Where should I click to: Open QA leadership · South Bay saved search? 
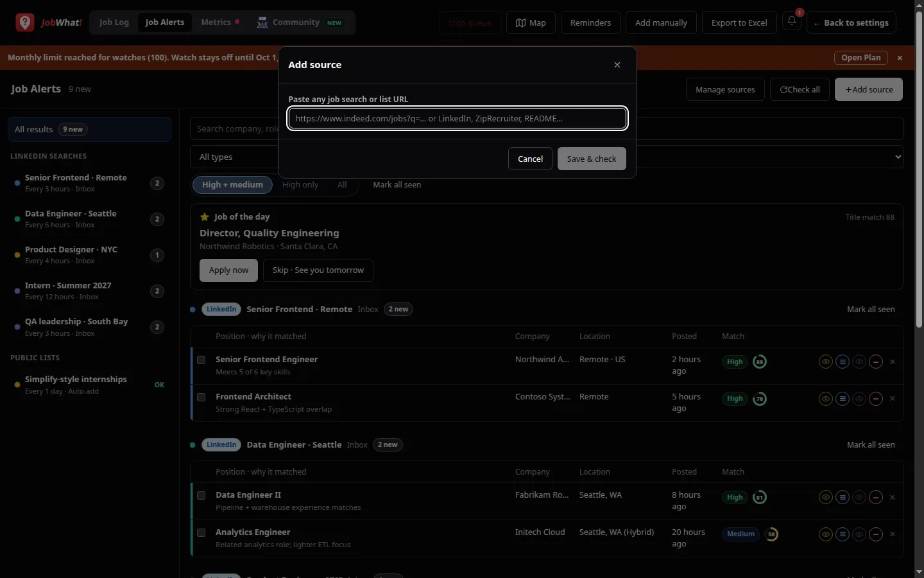click(89, 327)
